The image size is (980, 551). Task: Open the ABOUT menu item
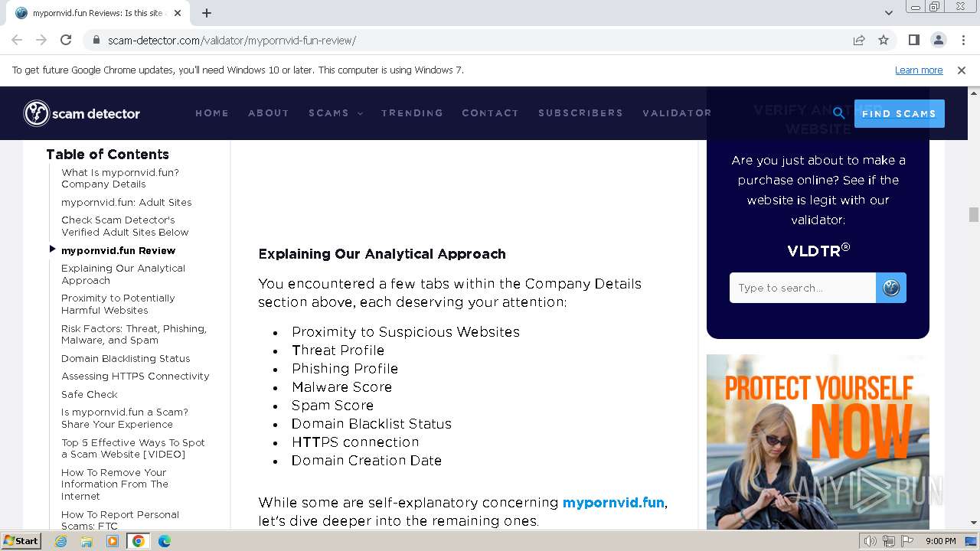tap(269, 113)
